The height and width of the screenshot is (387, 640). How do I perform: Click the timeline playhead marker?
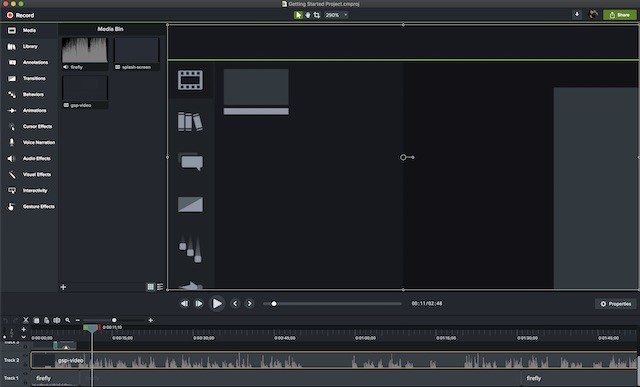(92, 328)
